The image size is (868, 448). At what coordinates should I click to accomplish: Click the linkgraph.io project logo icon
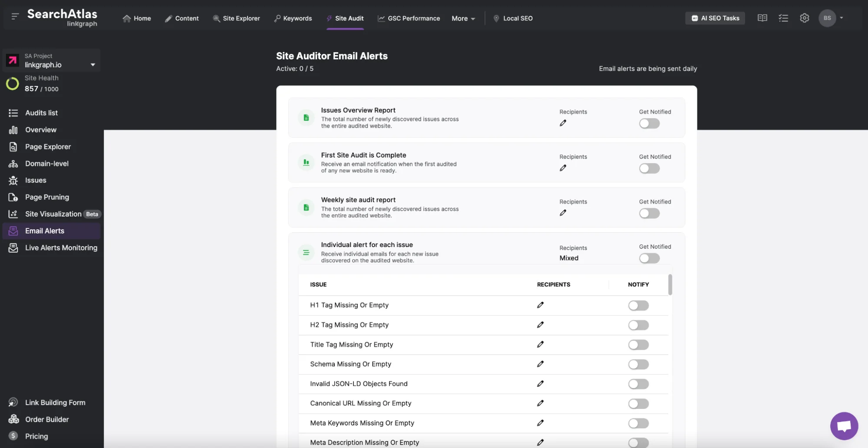13,60
